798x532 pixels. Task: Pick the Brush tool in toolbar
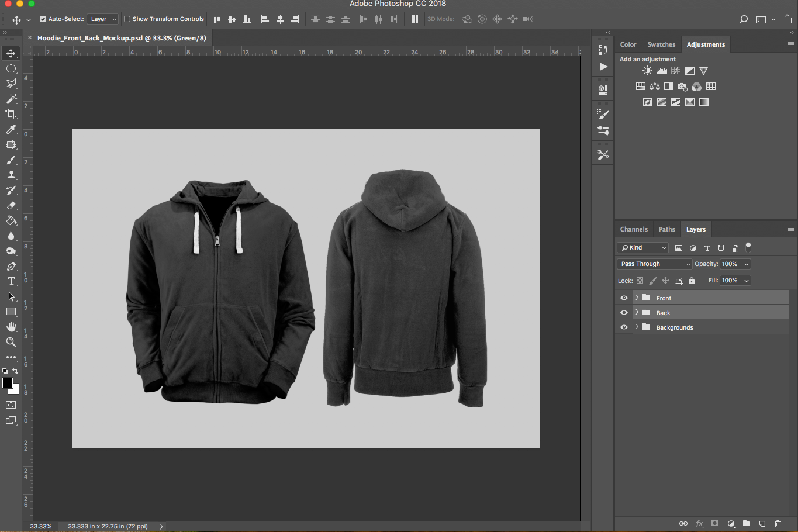click(11, 160)
